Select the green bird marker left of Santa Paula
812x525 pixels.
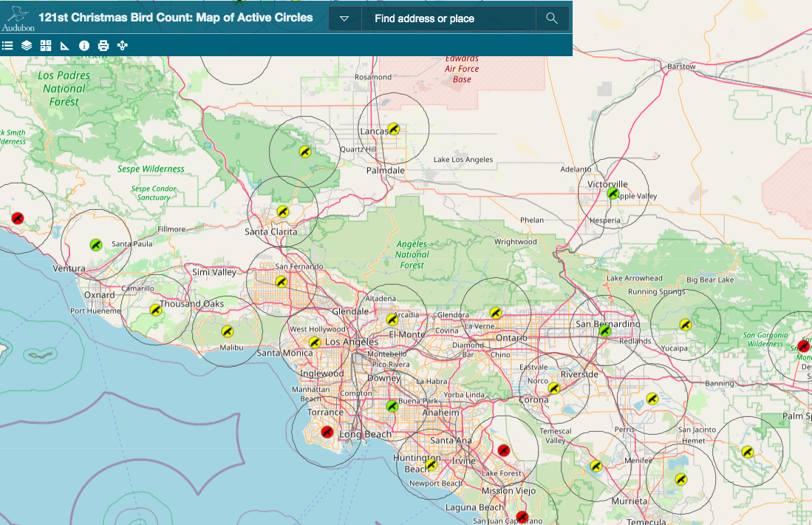(x=96, y=245)
